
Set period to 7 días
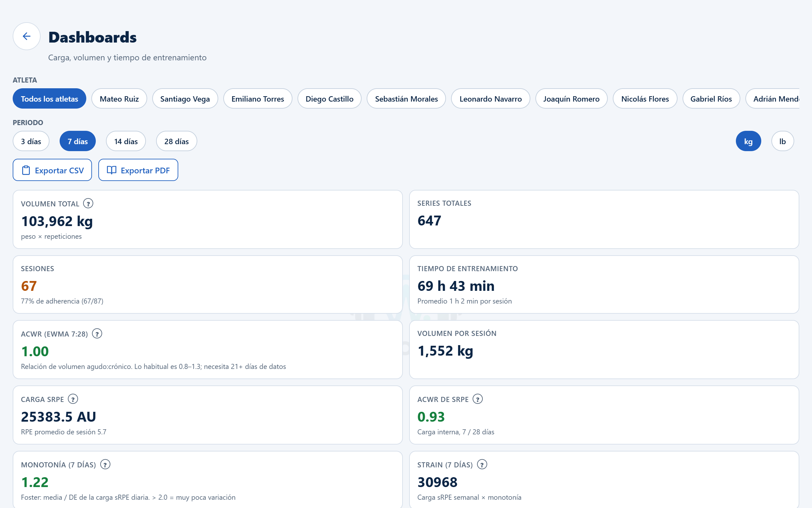point(77,141)
